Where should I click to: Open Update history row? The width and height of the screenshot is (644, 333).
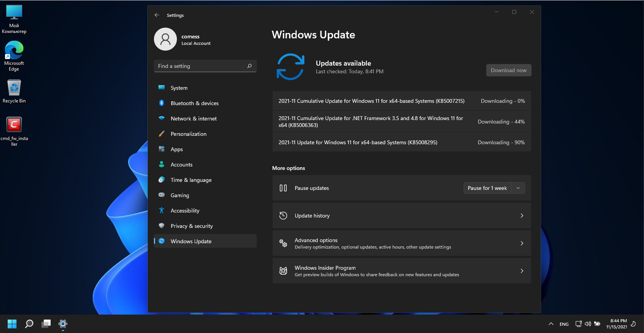pos(402,216)
